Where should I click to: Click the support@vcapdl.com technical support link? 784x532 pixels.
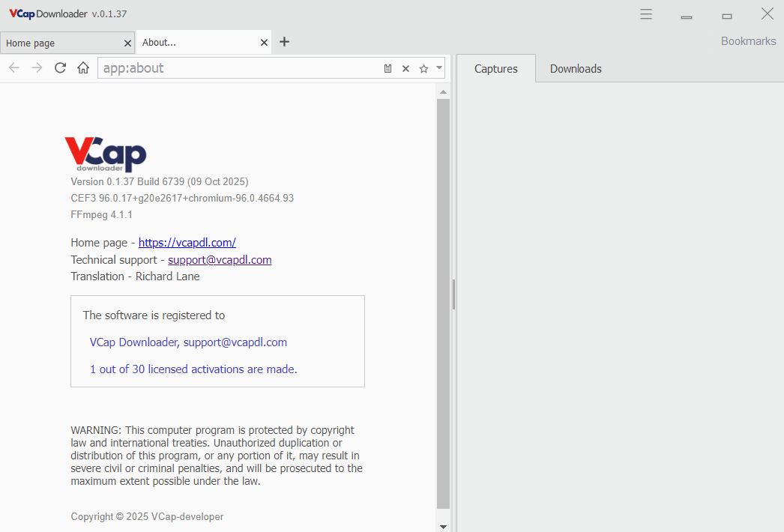(220, 259)
